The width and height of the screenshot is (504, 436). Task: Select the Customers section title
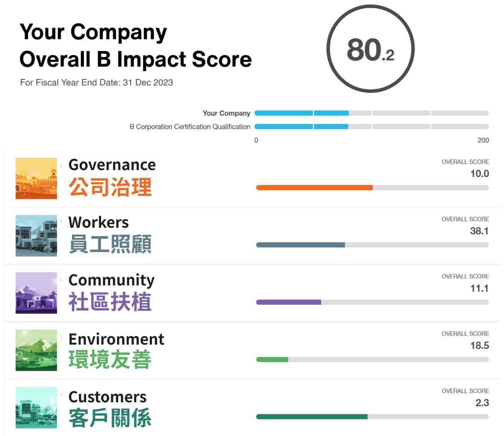click(107, 397)
